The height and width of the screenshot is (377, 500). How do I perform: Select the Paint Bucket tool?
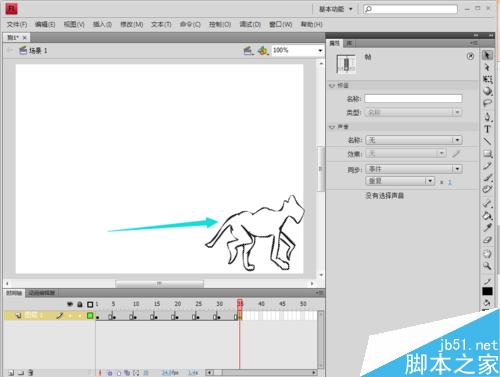487,216
